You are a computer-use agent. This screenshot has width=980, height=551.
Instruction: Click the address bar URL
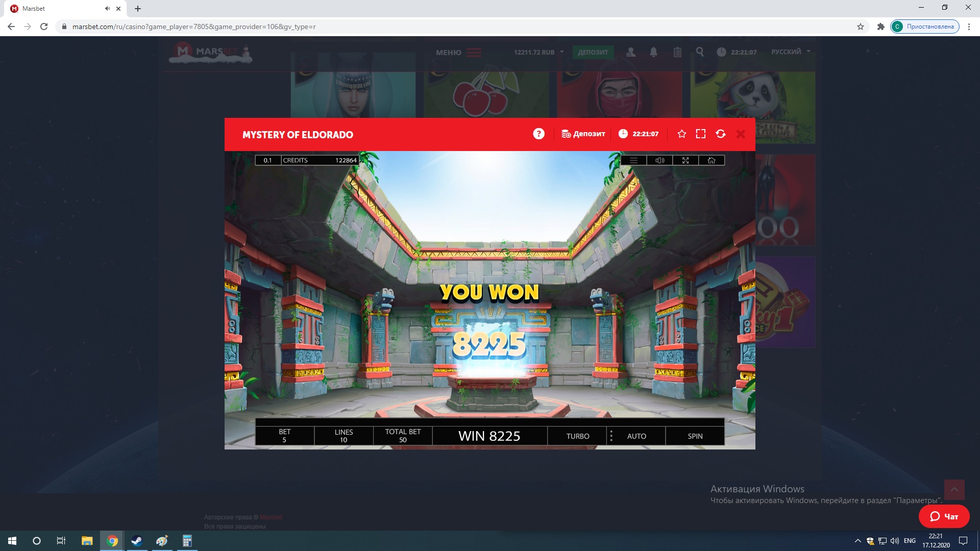pos(194,27)
